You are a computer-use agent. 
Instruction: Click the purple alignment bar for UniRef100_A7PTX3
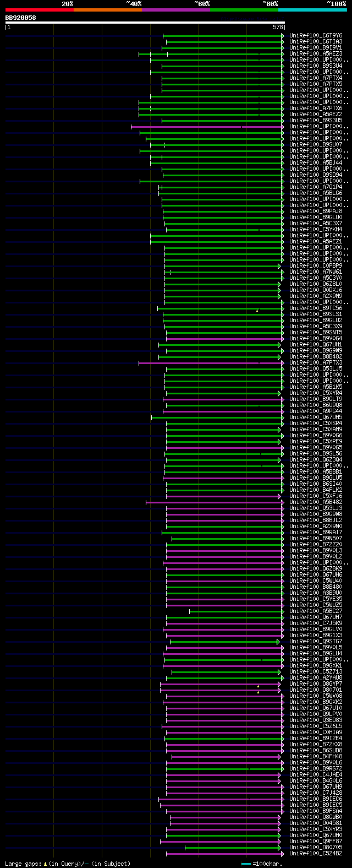pos(211,363)
